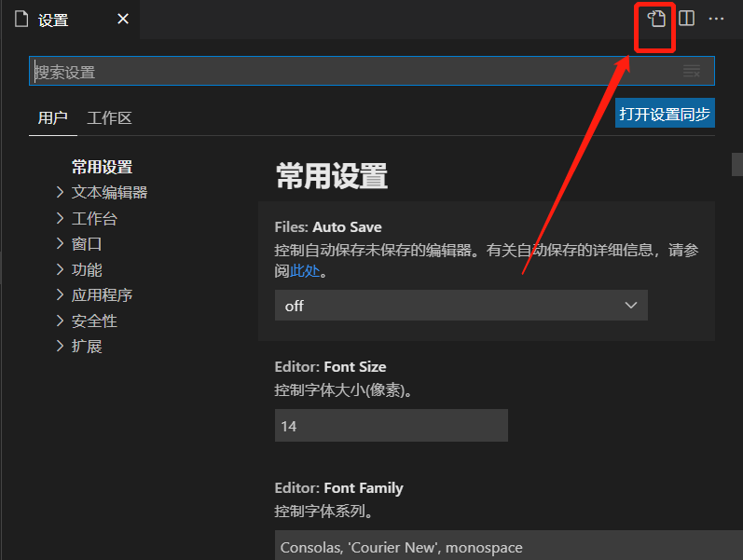The height and width of the screenshot is (560, 743).
Task: Click the Files: Auto Save setting title
Action: 328,227
